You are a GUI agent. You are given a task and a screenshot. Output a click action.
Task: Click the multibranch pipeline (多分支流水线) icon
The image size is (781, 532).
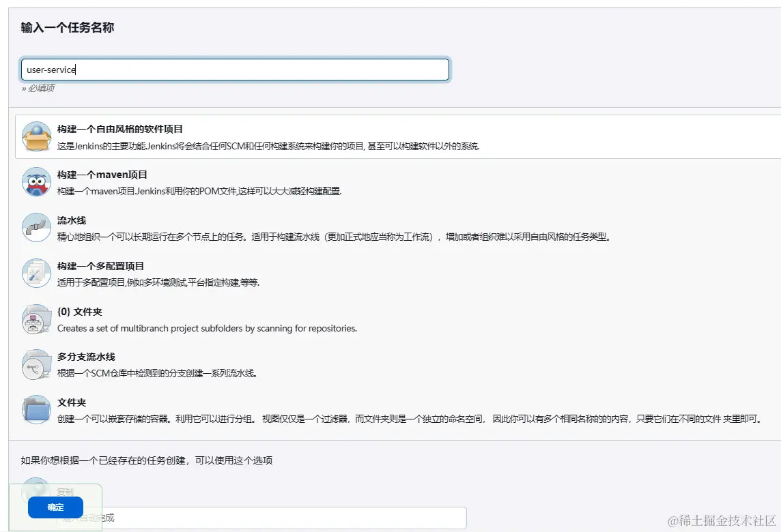coord(36,365)
